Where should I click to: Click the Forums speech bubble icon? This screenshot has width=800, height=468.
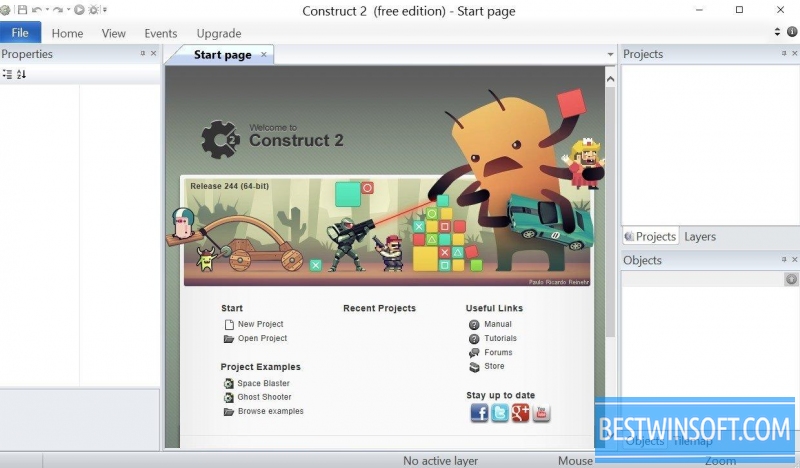[474, 353]
